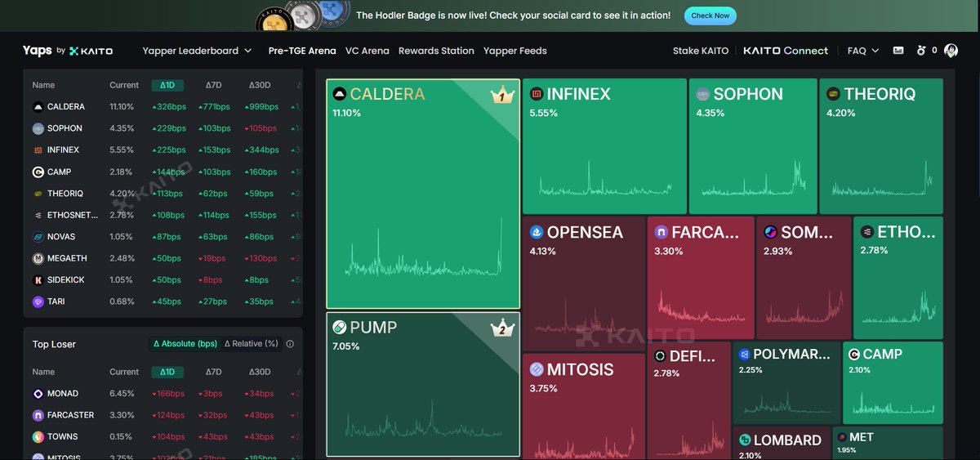Click ETHOSNET... name in the table
Screen dimensions: 980x460
pyautogui.click(x=73, y=215)
